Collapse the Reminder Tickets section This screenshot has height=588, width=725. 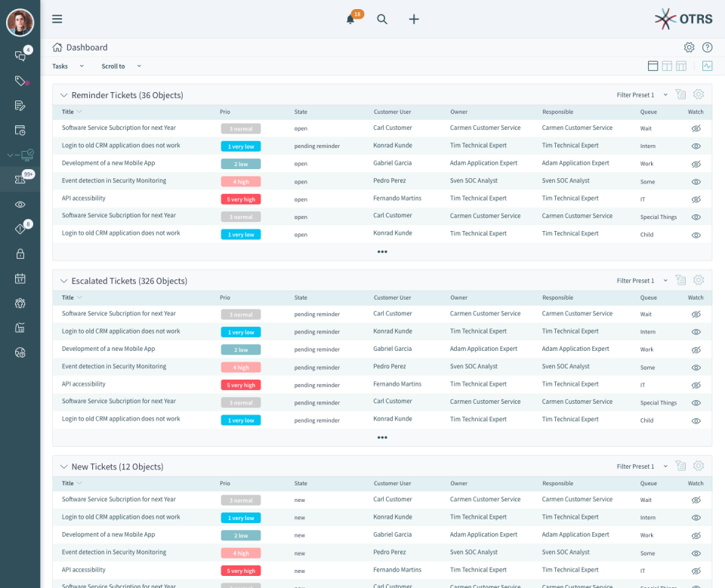click(64, 95)
